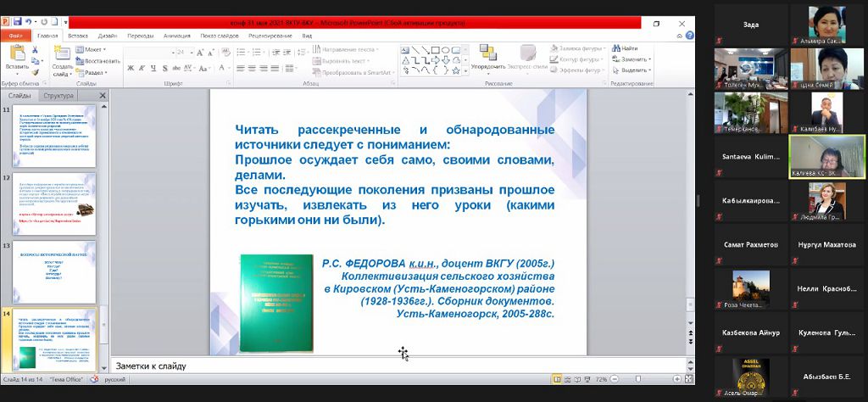The image size is (868, 402).
Task: Open the Insert (Вставка) ribbon tab
Action: tap(78, 36)
